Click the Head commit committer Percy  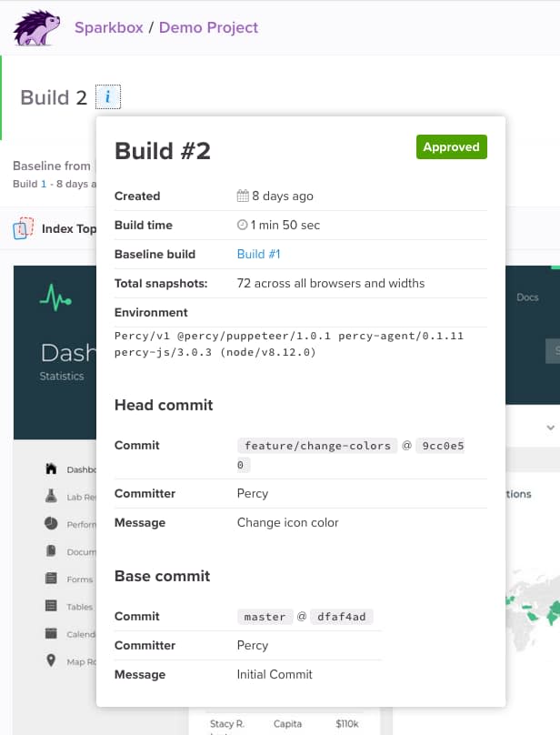[253, 494]
